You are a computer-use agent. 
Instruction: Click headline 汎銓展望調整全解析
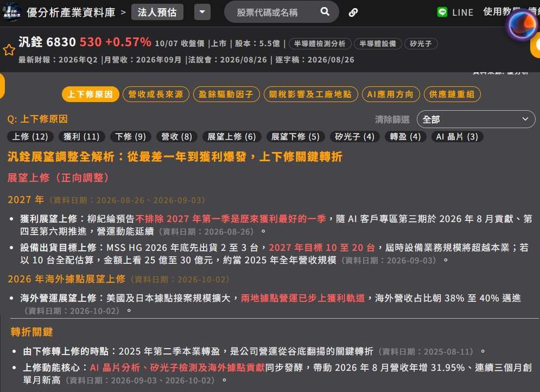tap(175, 157)
